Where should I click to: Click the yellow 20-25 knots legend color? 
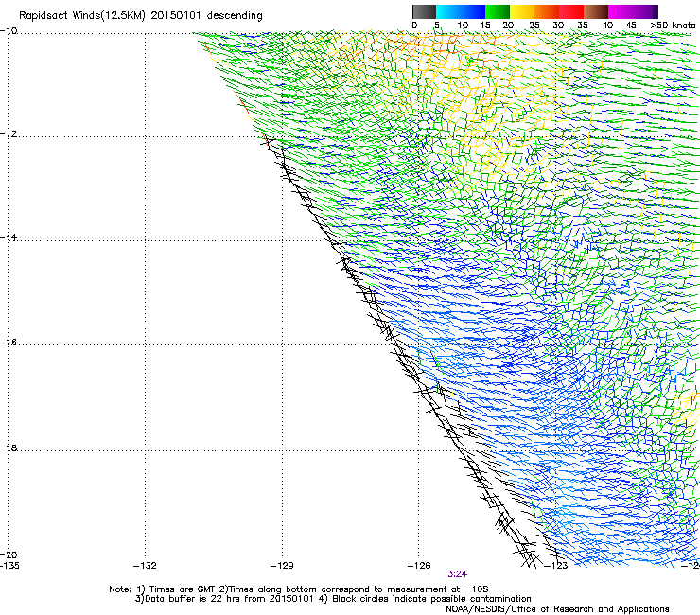coord(522,11)
